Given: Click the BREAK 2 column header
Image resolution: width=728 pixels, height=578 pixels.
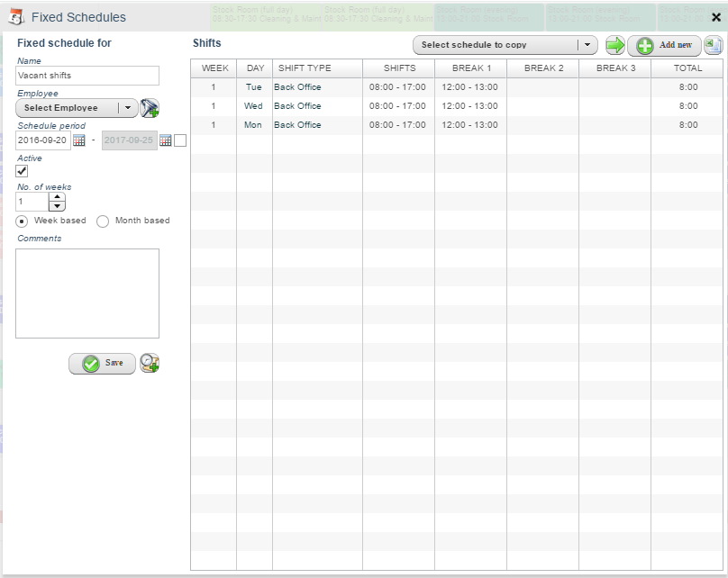Looking at the screenshot, I should [543, 68].
